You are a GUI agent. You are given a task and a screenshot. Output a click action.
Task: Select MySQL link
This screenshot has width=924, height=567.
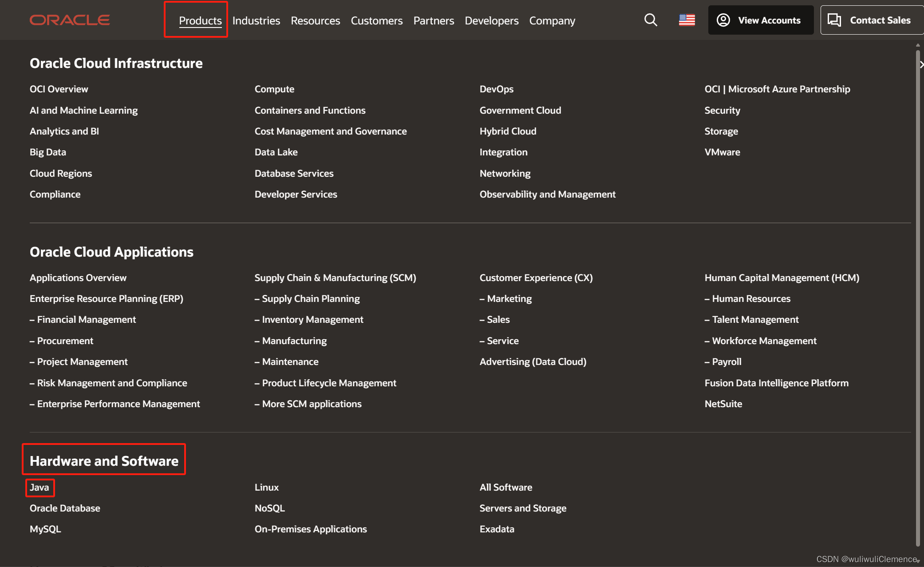point(45,529)
